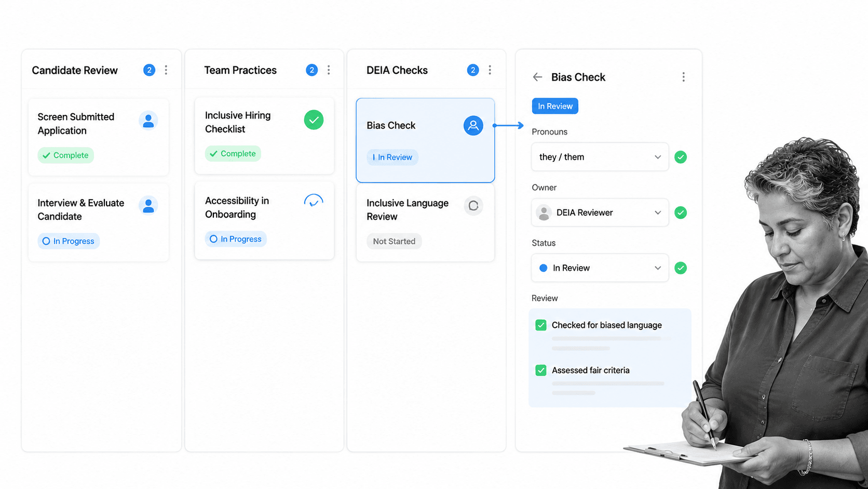
Task: Click green validation check next to Owner
Action: (x=680, y=213)
